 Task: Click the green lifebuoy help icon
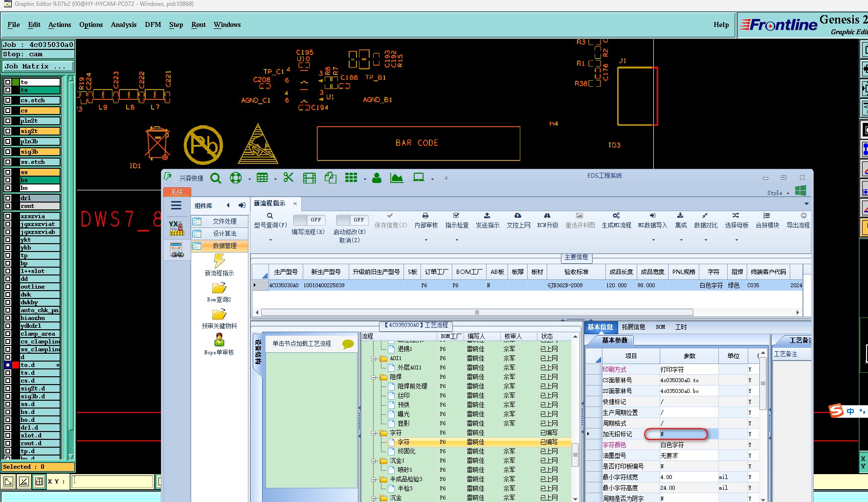point(236,178)
